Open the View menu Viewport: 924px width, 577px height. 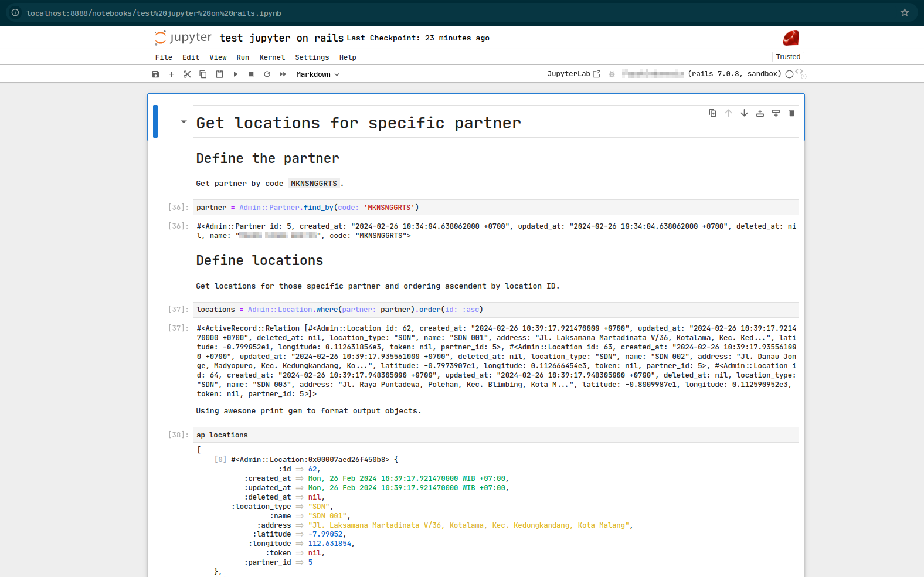coord(218,57)
